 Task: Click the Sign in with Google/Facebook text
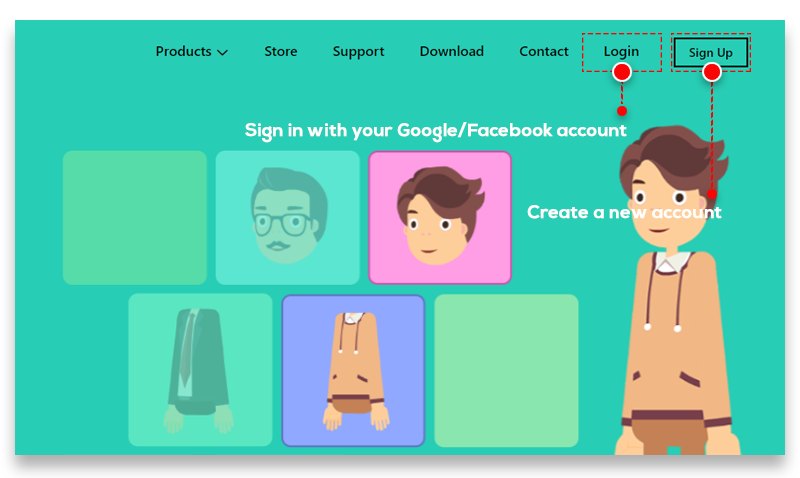tap(435, 131)
